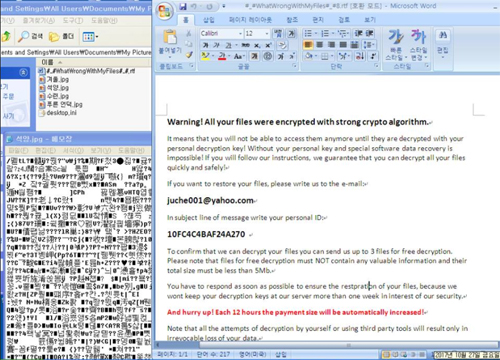Click the large Paste clipboard icon

click(170, 37)
